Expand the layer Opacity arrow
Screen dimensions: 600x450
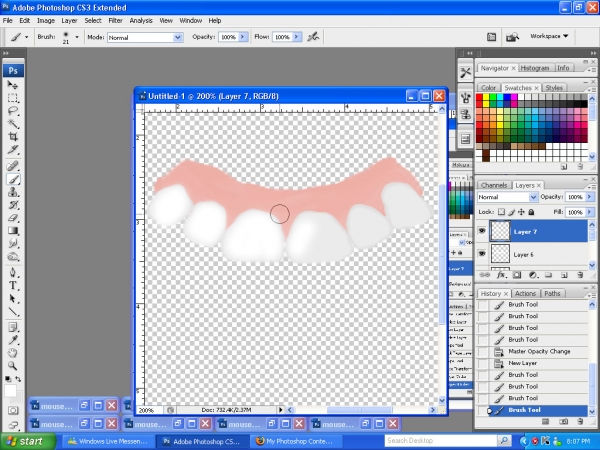pyautogui.click(x=590, y=197)
